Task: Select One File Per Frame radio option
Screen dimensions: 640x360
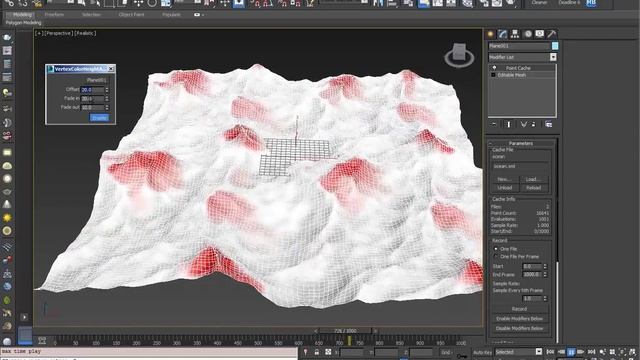Action: 496,256
